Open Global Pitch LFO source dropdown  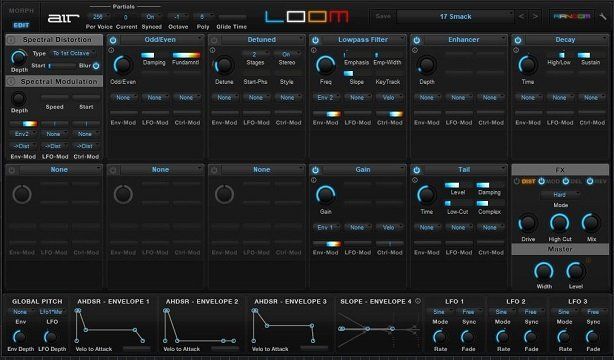pyautogui.click(x=51, y=312)
